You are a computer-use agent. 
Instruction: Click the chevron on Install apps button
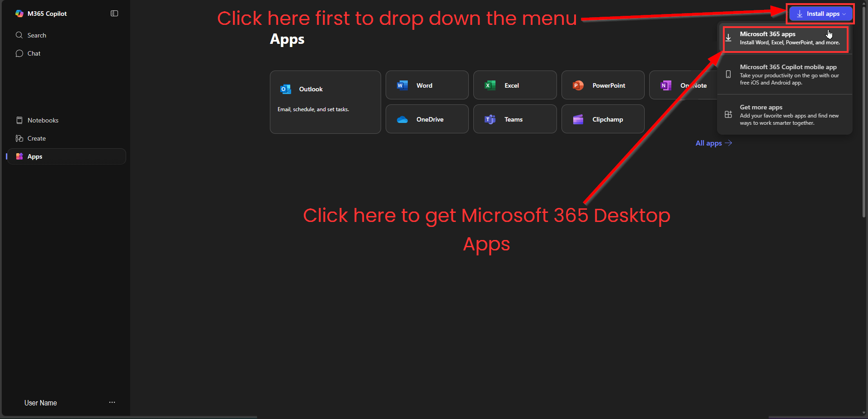pos(844,14)
